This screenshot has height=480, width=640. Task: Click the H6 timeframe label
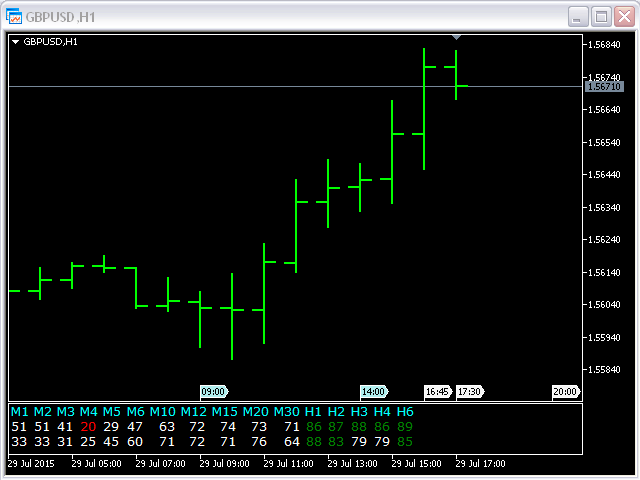(405, 411)
